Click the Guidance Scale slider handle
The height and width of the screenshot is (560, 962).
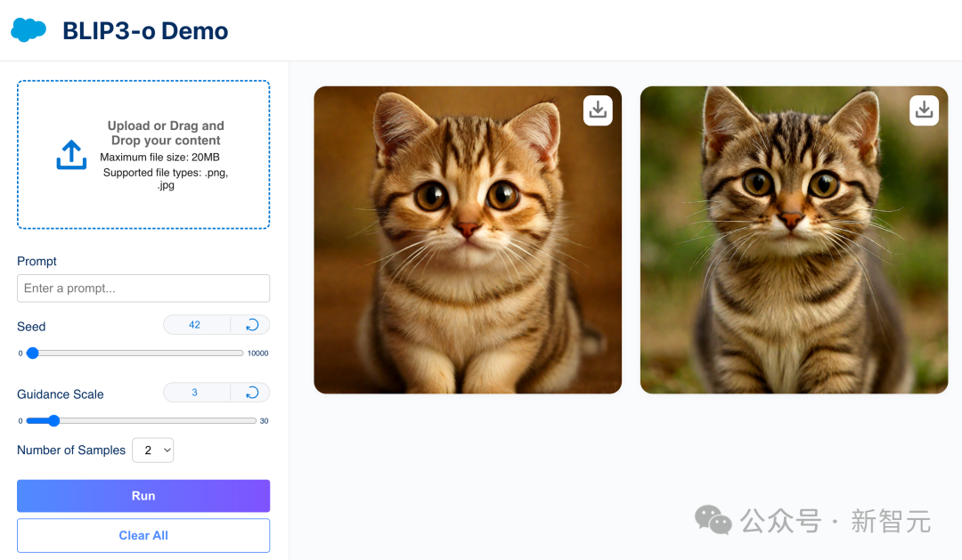point(54,420)
